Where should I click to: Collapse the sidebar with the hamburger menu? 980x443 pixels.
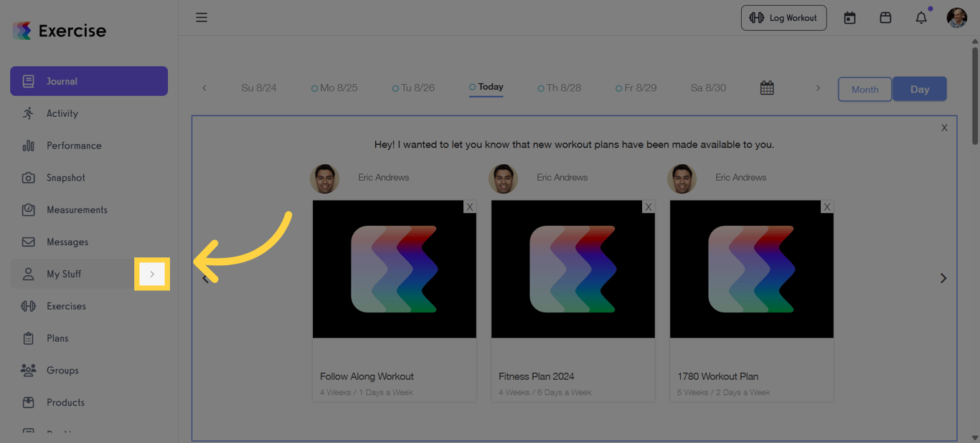202,17
